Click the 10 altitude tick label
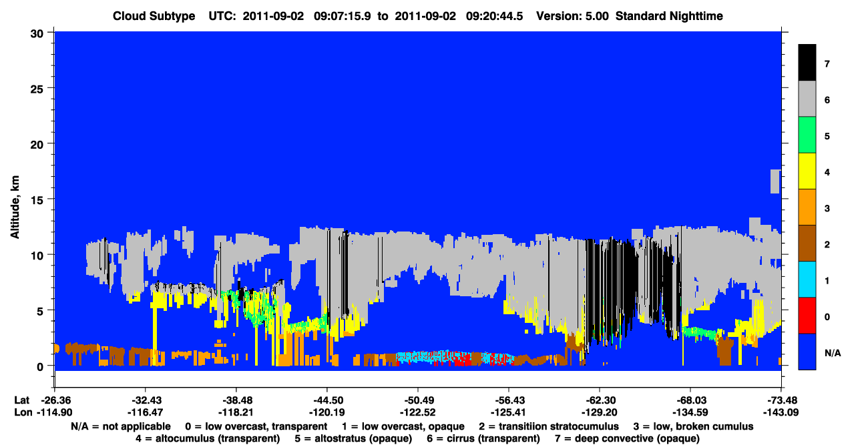The width and height of the screenshot is (868, 445). (39, 255)
